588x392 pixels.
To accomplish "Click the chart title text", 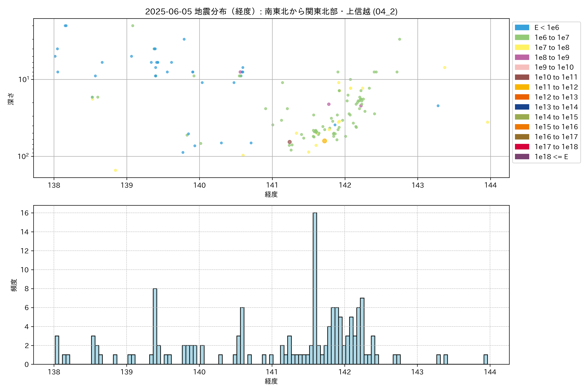I will tap(271, 11).
